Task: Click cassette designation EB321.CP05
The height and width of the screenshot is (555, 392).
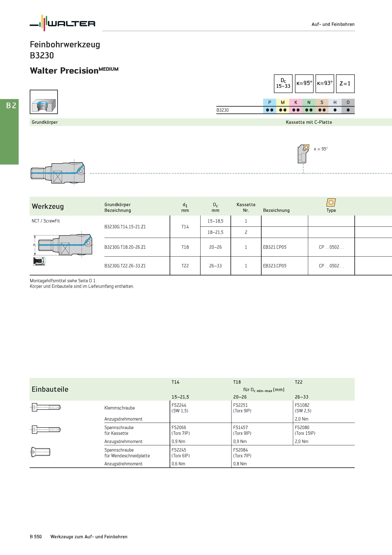Action: pyautogui.click(x=275, y=247)
